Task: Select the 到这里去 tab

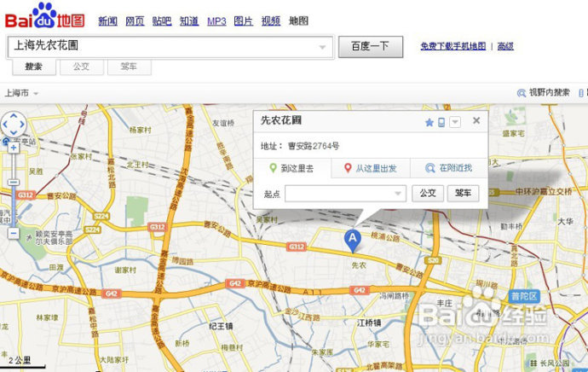Action: [292, 168]
